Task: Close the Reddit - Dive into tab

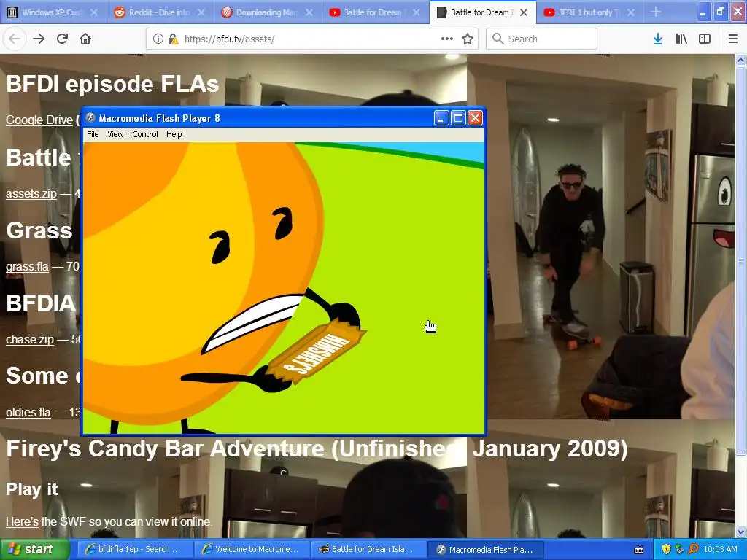Action: point(201,12)
